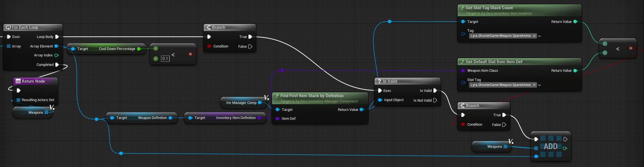Click the Weapon Item Class input pin
Screen dimensions: 644x167
click(463, 71)
